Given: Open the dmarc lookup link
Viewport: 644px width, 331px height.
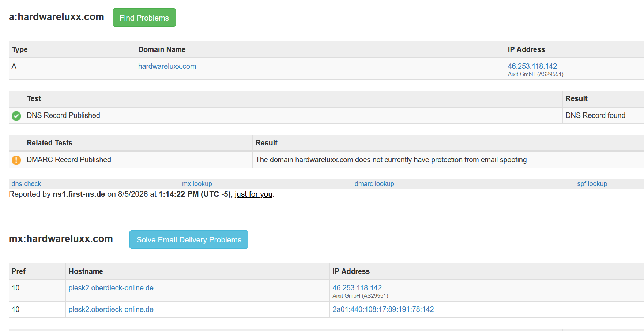Looking at the screenshot, I should tap(374, 184).
